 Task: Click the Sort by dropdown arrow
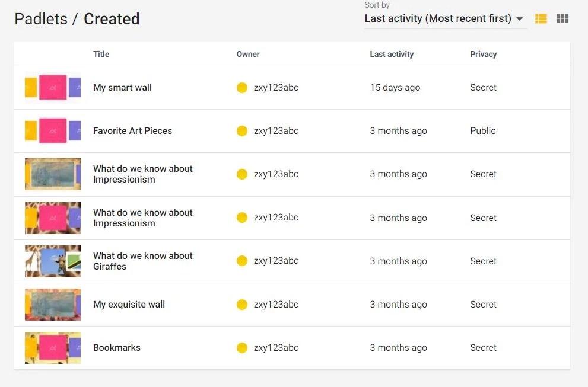click(x=520, y=19)
